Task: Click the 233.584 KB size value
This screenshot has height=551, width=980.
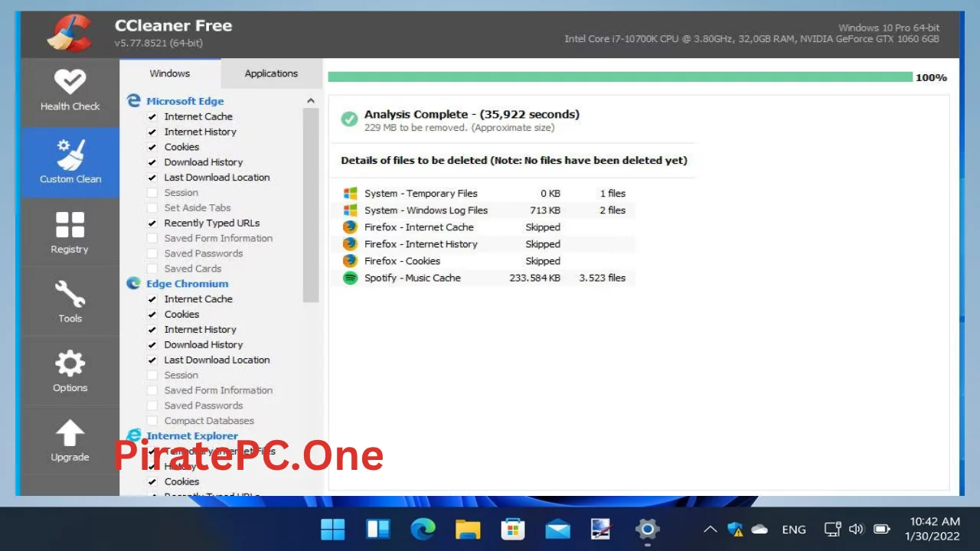Action: (x=534, y=278)
